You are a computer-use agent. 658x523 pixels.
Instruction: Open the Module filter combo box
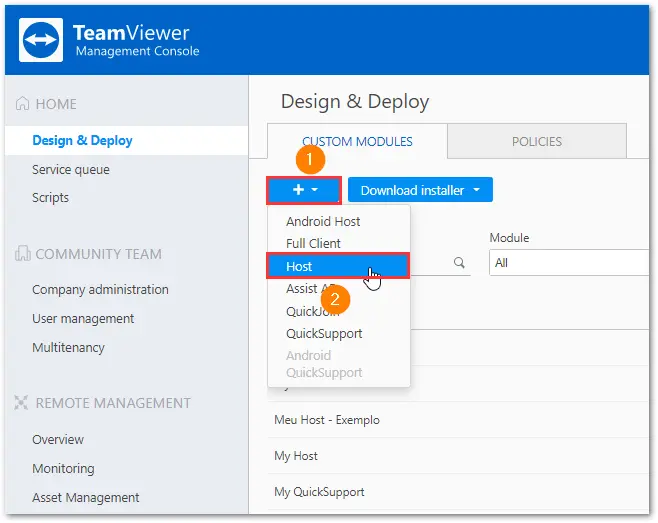pyautogui.click(x=569, y=263)
